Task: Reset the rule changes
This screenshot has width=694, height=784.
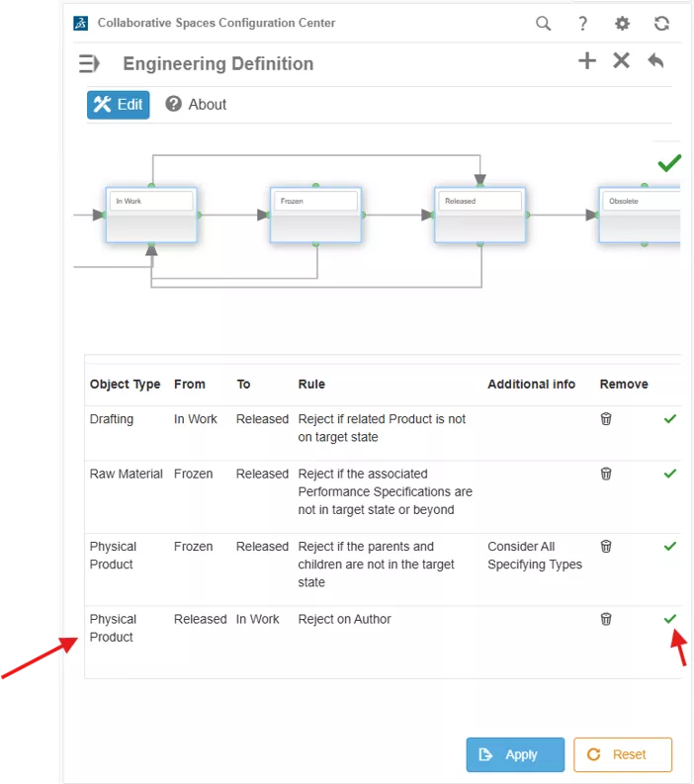Action: (x=623, y=754)
